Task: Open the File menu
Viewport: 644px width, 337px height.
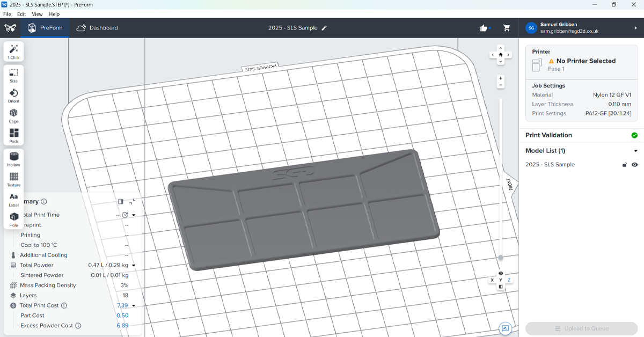Action: click(7, 14)
